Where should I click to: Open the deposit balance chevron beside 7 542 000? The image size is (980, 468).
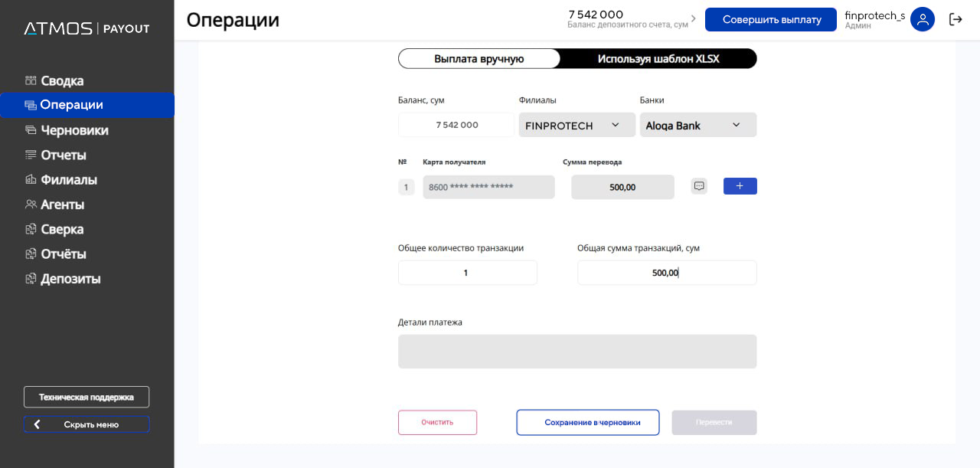695,17
